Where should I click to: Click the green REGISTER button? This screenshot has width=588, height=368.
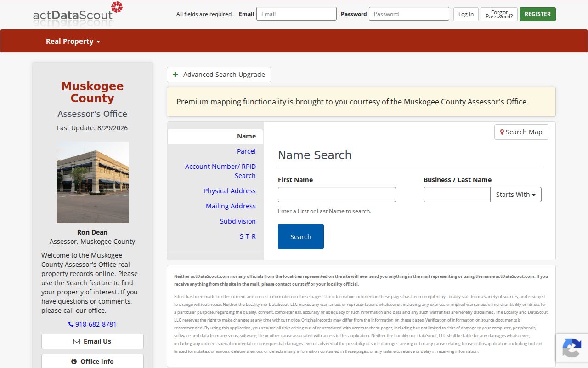pyautogui.click(x=537, y=14)
